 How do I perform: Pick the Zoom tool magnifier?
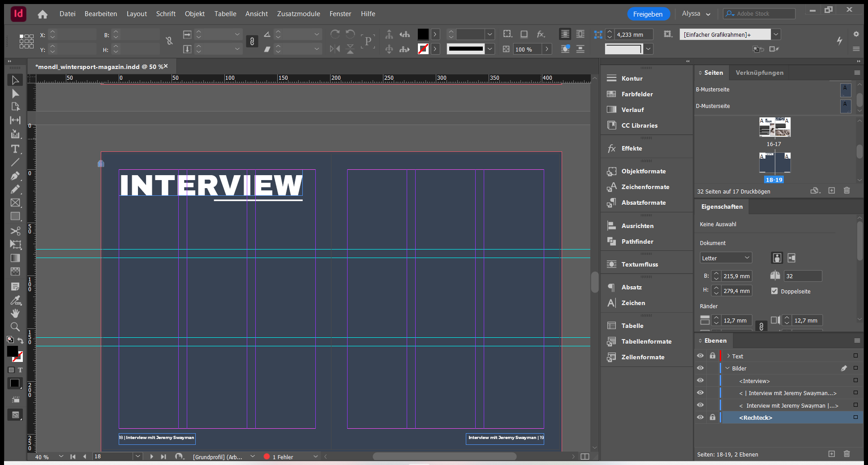(x=15, y=327)
